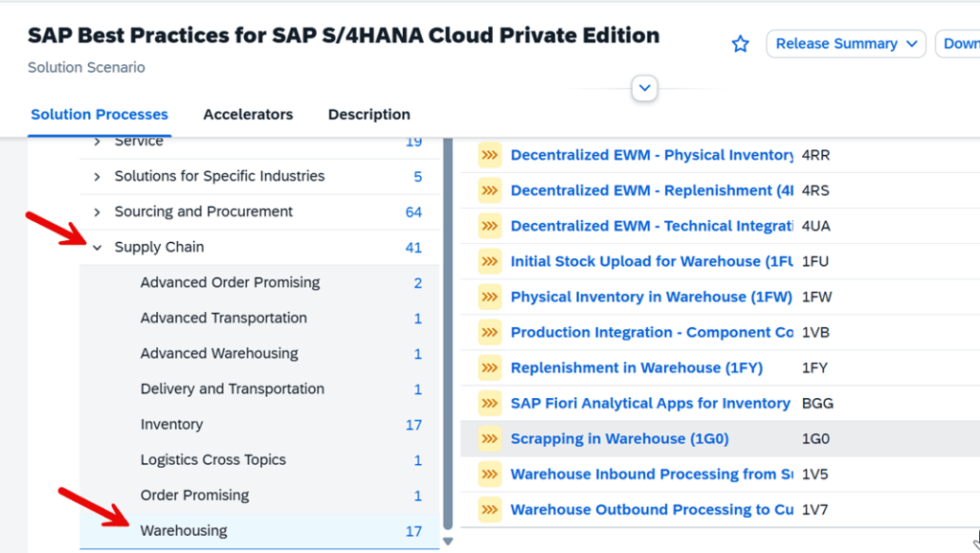The height and width of the screenshot is (553, 980).
Task: Click the icon next to Warehouse Outbound Processing to Customer
Action: click(x=489, y=509)
